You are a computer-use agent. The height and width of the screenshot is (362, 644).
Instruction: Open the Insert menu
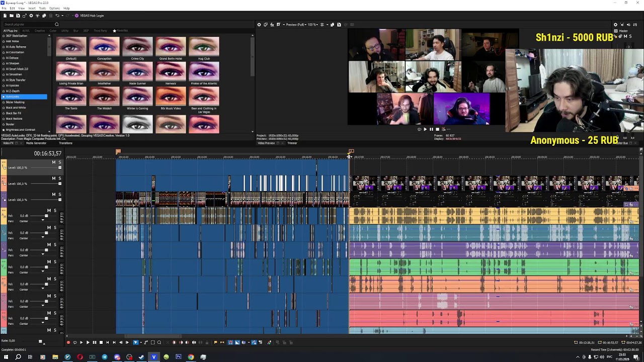pos(32,8)
